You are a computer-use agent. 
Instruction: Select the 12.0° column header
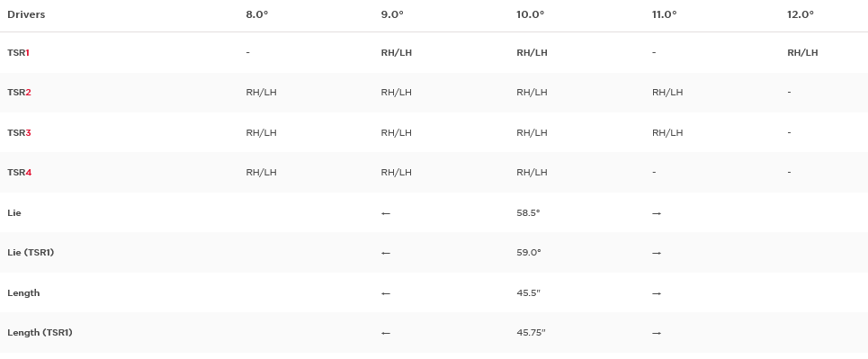[x=801, y=14]
